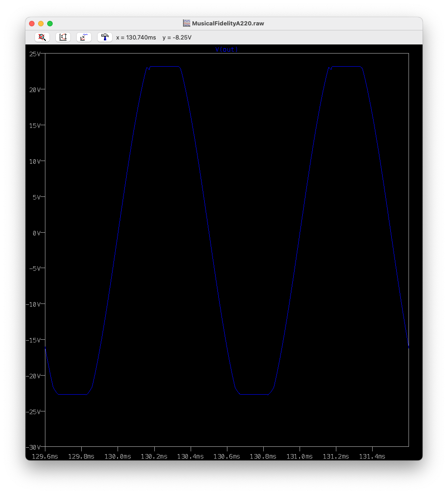Click the 15V label on the vertical axis

(35, 126)
